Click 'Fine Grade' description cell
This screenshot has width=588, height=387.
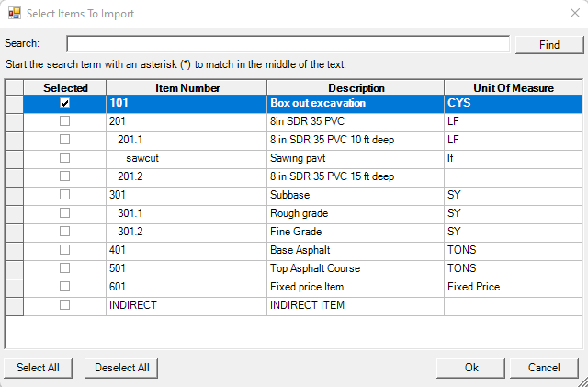356,233
